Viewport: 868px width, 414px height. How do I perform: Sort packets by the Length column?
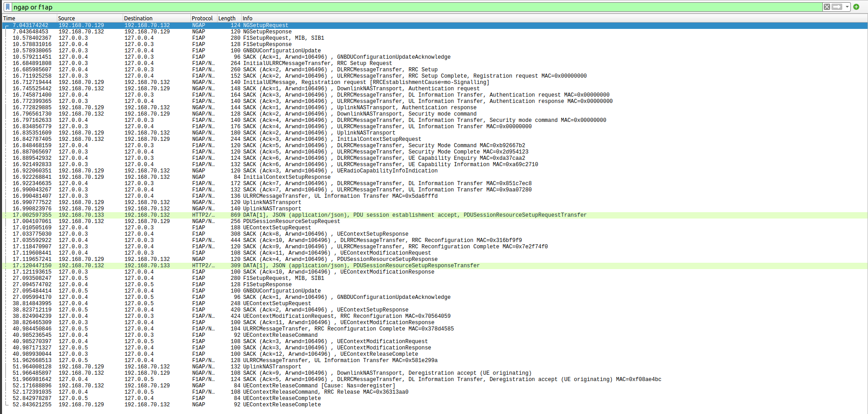click(226, 18)
